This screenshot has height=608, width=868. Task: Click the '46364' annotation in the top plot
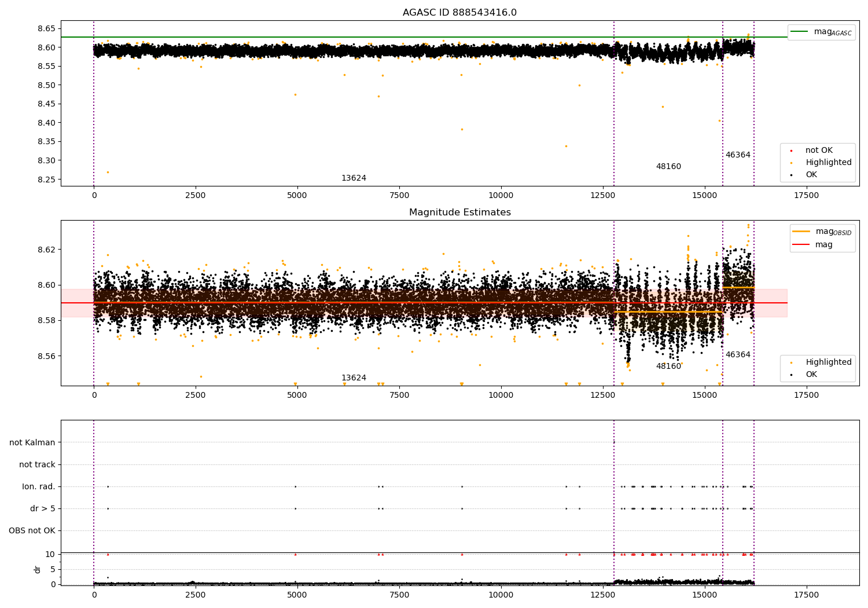click(x=738, y=155)
